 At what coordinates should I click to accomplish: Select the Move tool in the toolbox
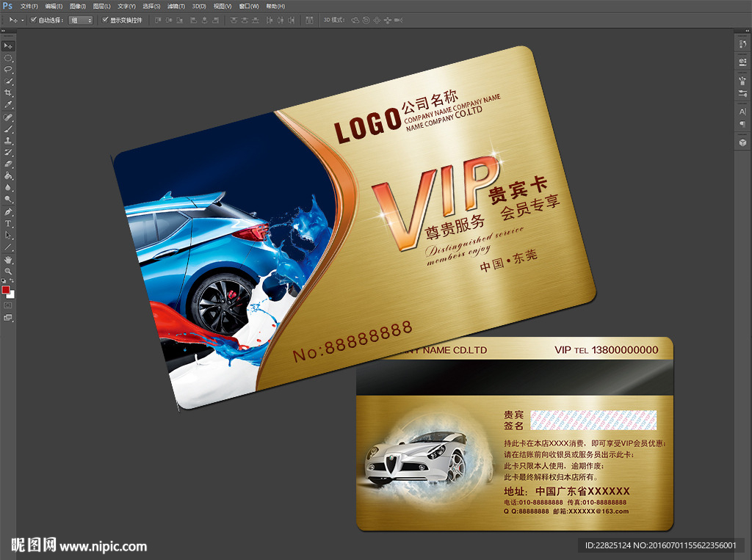8,46
